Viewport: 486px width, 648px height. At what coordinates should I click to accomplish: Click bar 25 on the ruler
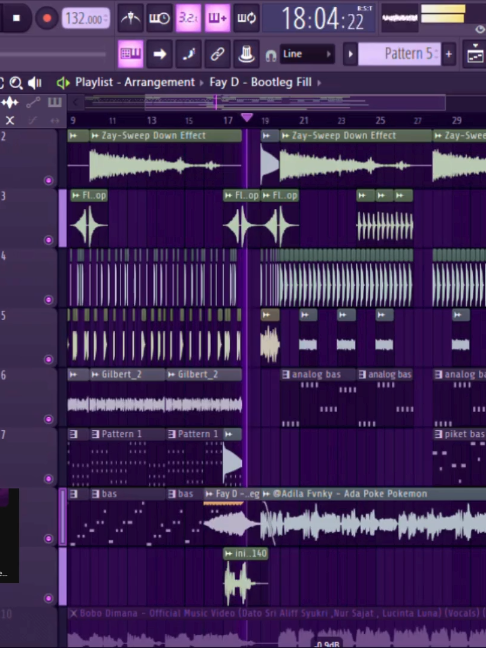(380, 120)
